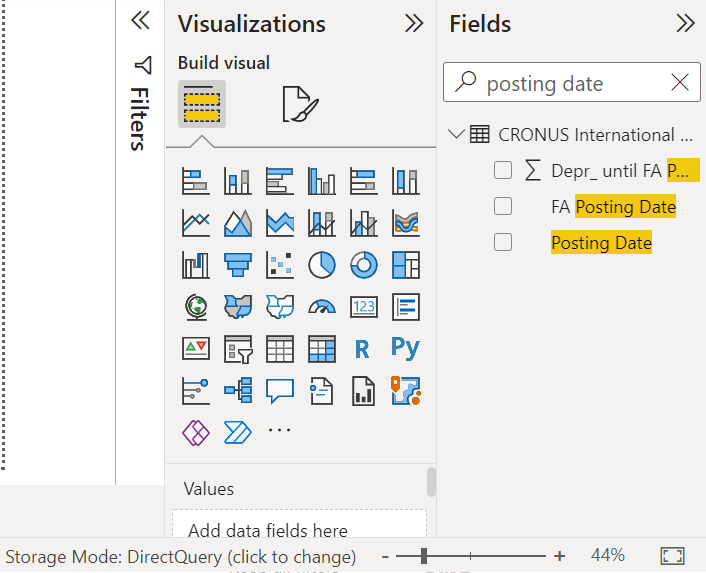Check the Posting Date field checkbox
The height and width of the screenshot is (573, 706).
[503, 242]
